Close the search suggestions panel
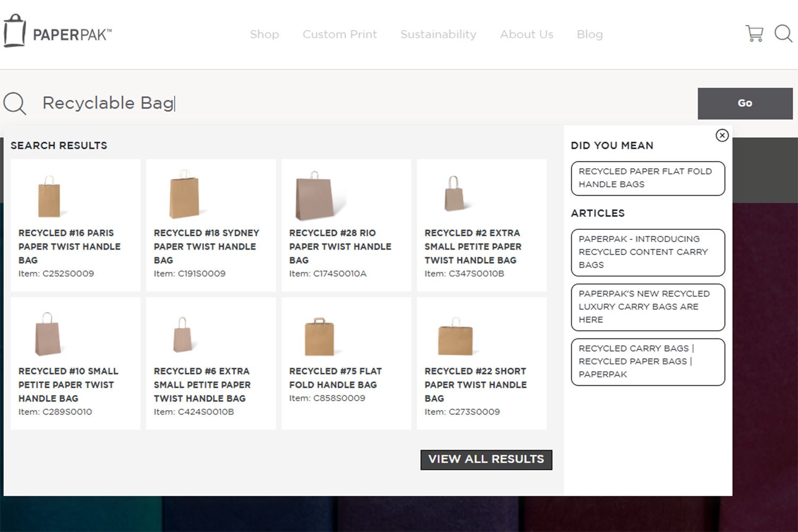 coord(721,136)
